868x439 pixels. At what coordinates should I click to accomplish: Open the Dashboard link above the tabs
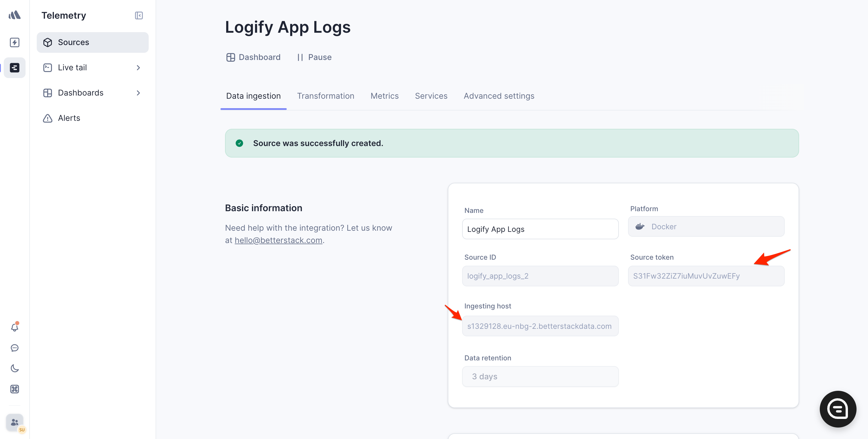(x=259, y=57)
